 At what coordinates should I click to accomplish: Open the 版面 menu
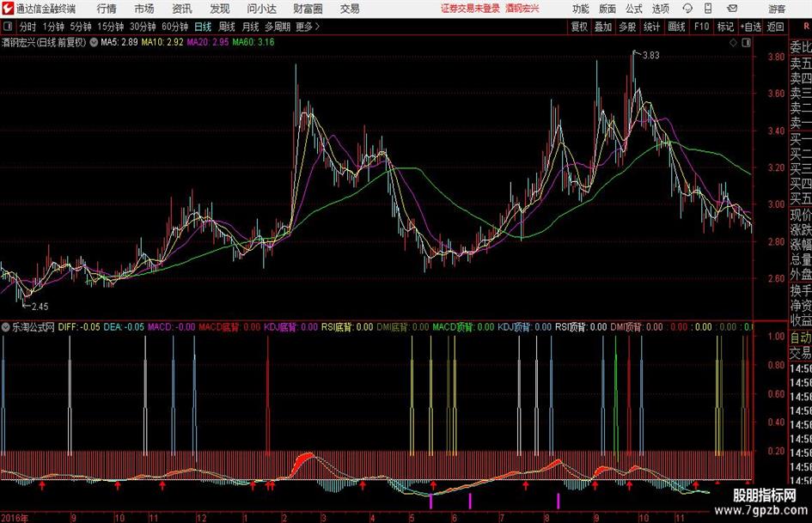607,9
